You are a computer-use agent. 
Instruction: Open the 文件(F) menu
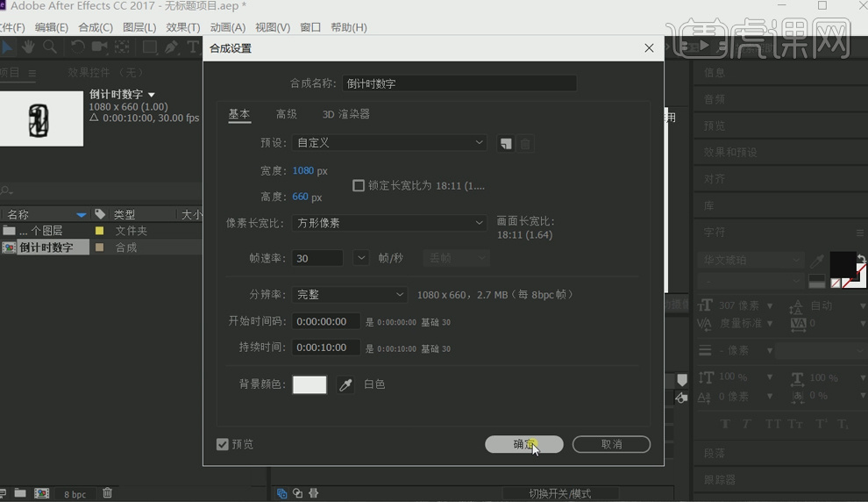click(12, 27)
